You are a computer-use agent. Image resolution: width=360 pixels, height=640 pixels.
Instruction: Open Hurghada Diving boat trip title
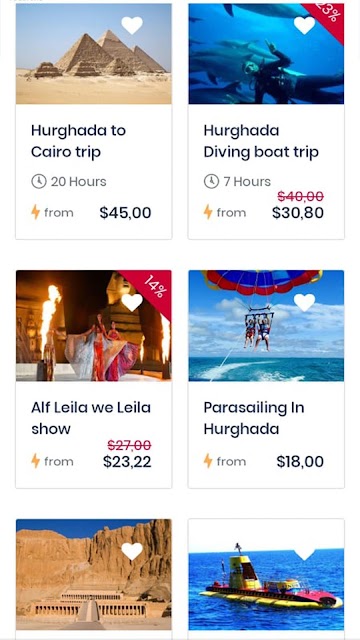tap(261, 141)
